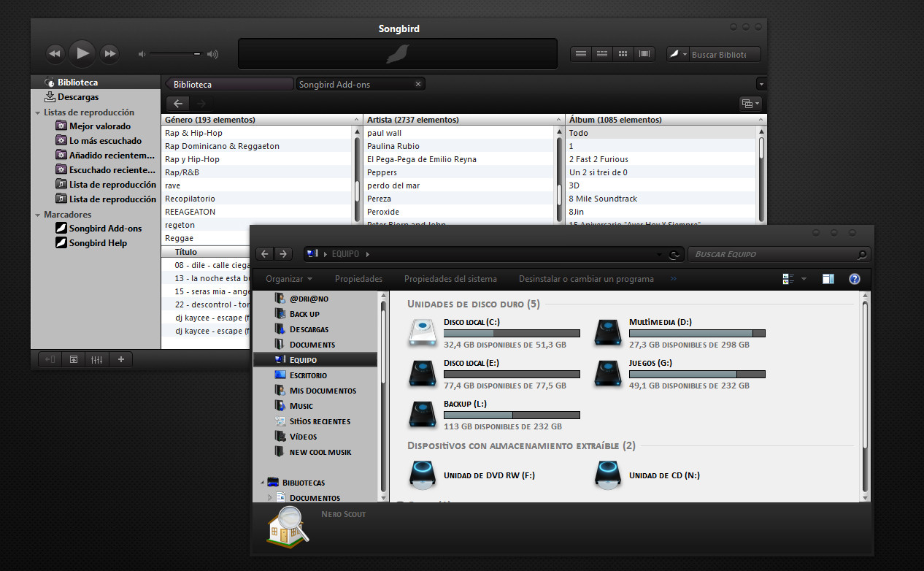
Task: Click the Buscar Equipo search box
Action: [x=779, y=254]
